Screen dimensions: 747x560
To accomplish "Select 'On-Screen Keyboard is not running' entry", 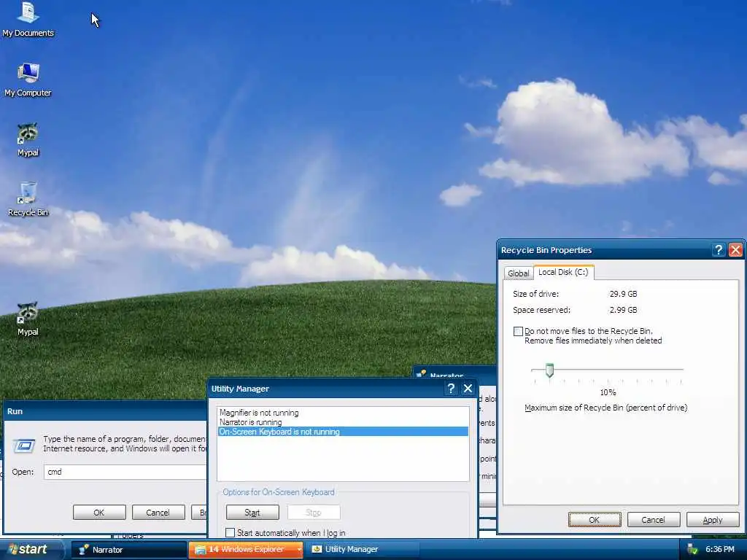I will coord(343,432).
